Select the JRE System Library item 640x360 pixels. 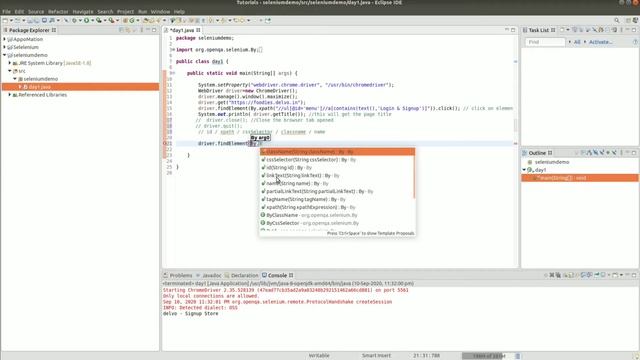pos(55,63)
